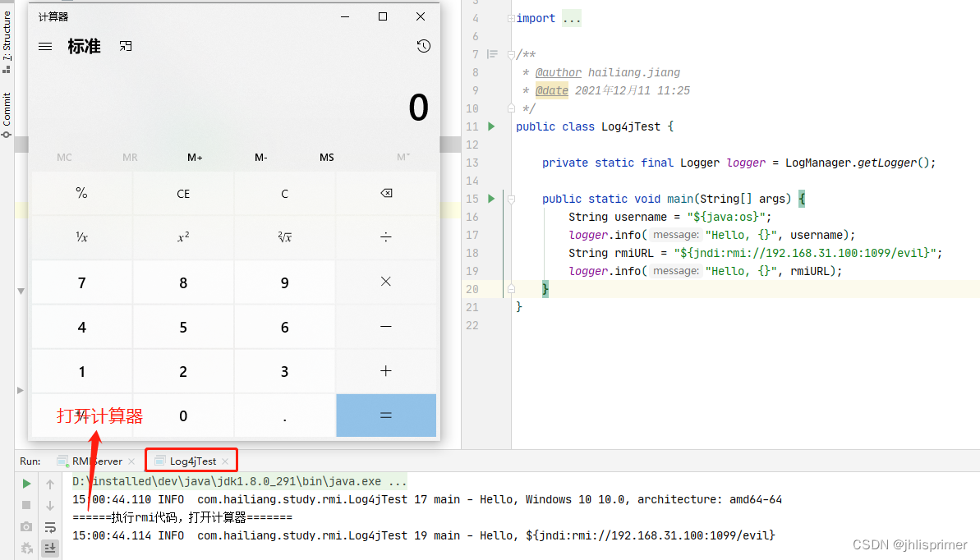Click the percent key in Calculator
The width and height of the screenshot is (980, 560).
[82, 193]
